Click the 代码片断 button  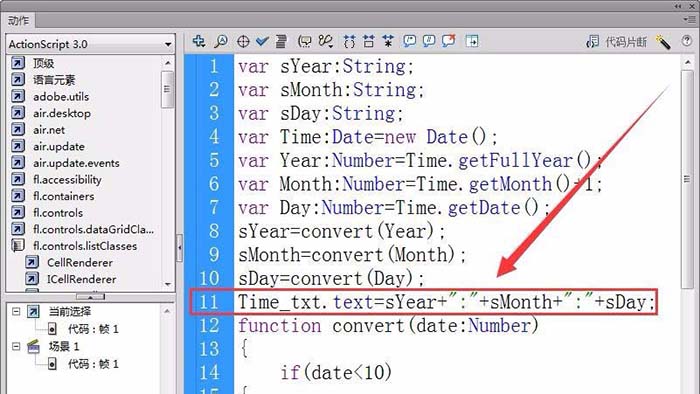pos(625,42)
